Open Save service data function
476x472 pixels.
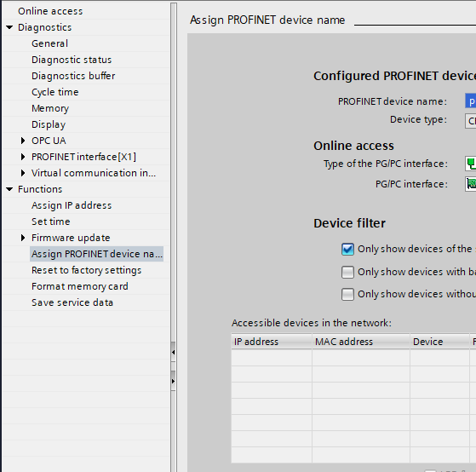point(72,302)
